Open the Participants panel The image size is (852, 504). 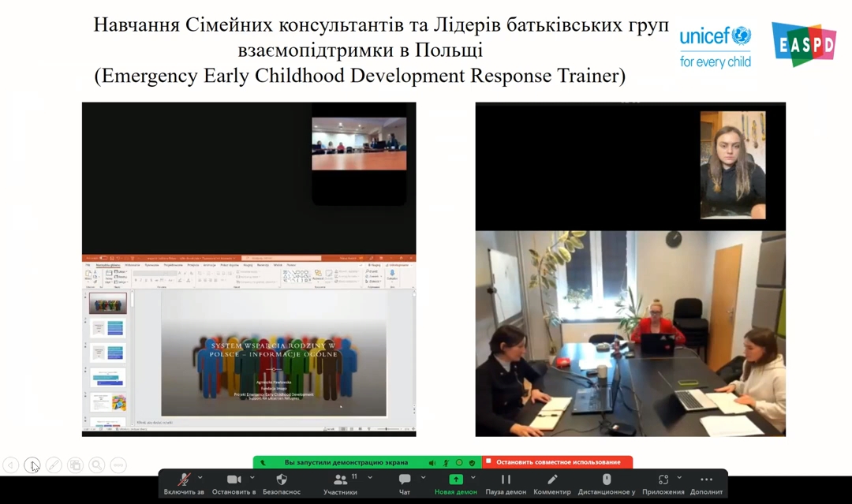(x=340, y=480)
